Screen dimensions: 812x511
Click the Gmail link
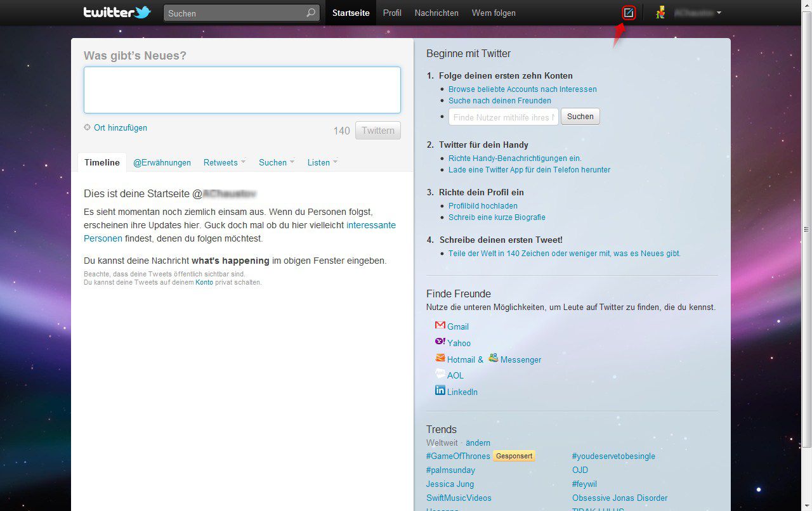point(458,327)
